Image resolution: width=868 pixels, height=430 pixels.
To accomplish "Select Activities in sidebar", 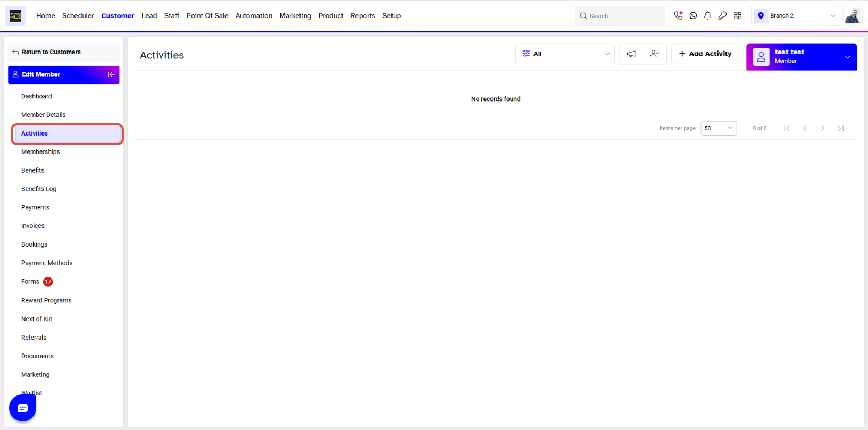I will click(x=67, y=133).
